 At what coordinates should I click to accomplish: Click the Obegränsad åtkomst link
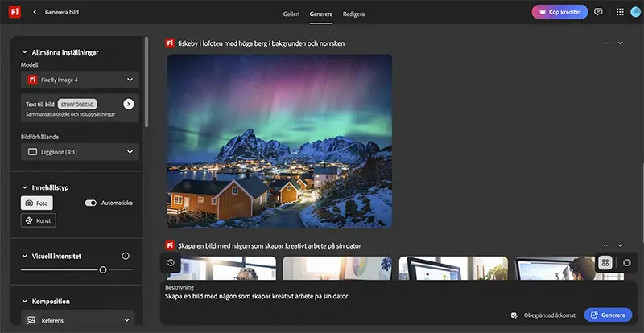550,315
